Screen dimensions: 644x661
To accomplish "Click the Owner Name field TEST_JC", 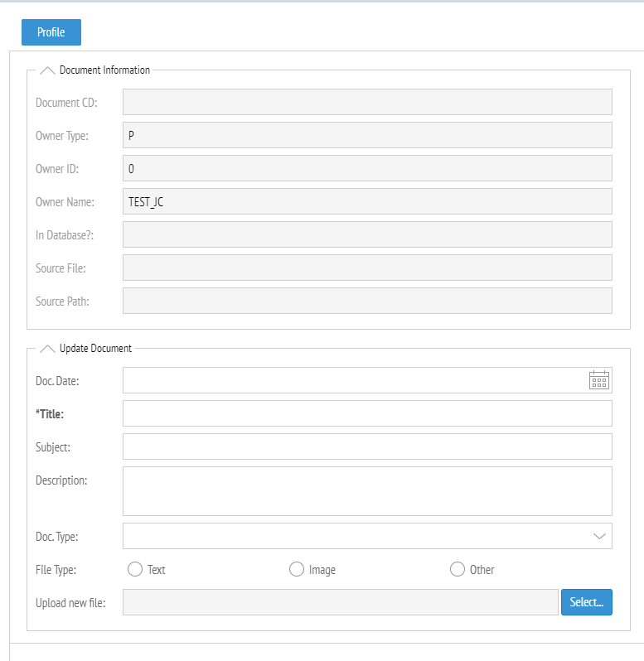I will (x=367, y=201).
